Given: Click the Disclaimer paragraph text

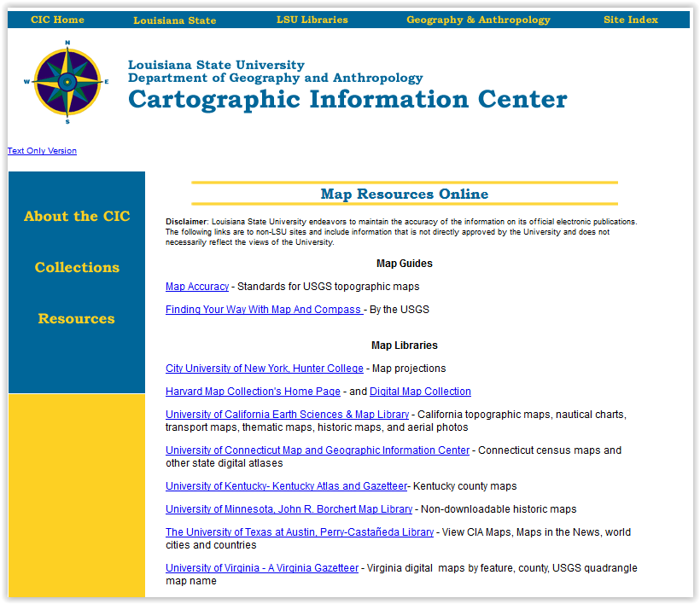Looking at the screenshot, I should click(x=401, y=232).
